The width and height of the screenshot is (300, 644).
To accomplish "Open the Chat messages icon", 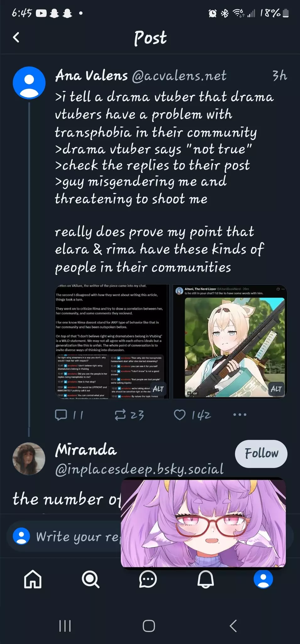I will (x=148, y=579).
